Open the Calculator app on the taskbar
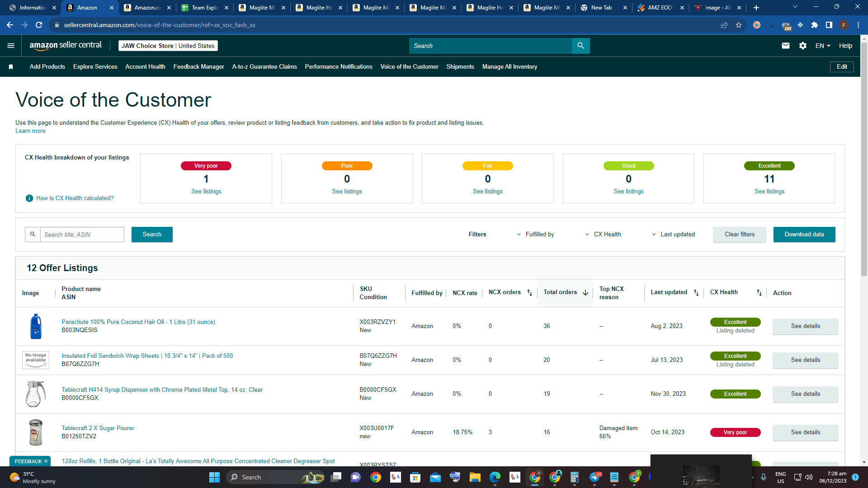Viewport: 868px width, 488px height. (x=575, y=477)
